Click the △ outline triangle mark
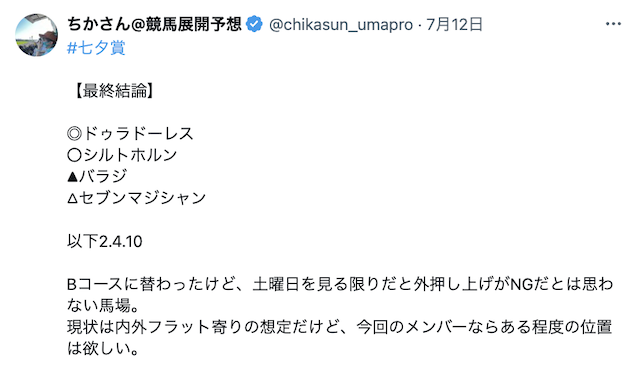This screenshot has width=640, height=368. [x=72, y=198]
